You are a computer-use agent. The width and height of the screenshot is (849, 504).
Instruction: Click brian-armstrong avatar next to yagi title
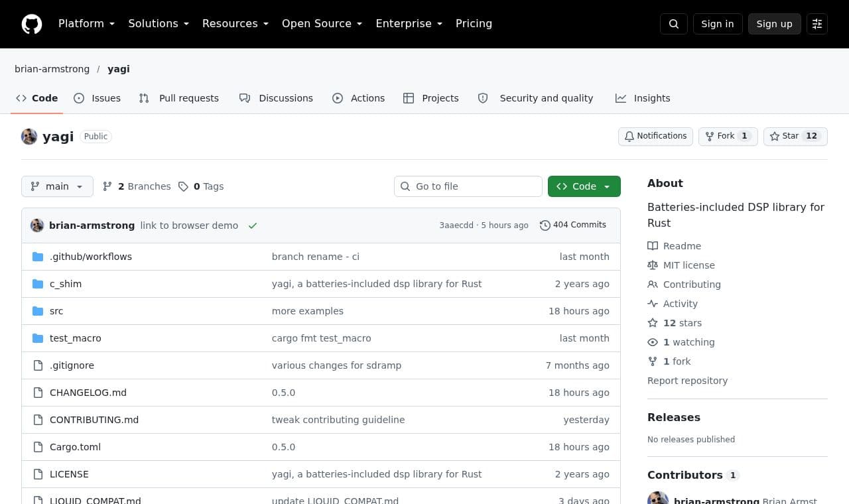[29, 137]
